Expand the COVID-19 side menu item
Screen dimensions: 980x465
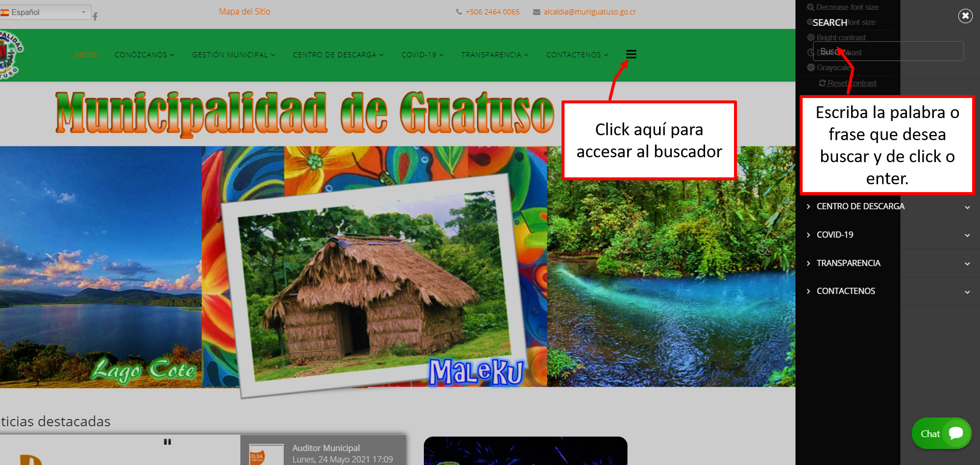point(888,235)
